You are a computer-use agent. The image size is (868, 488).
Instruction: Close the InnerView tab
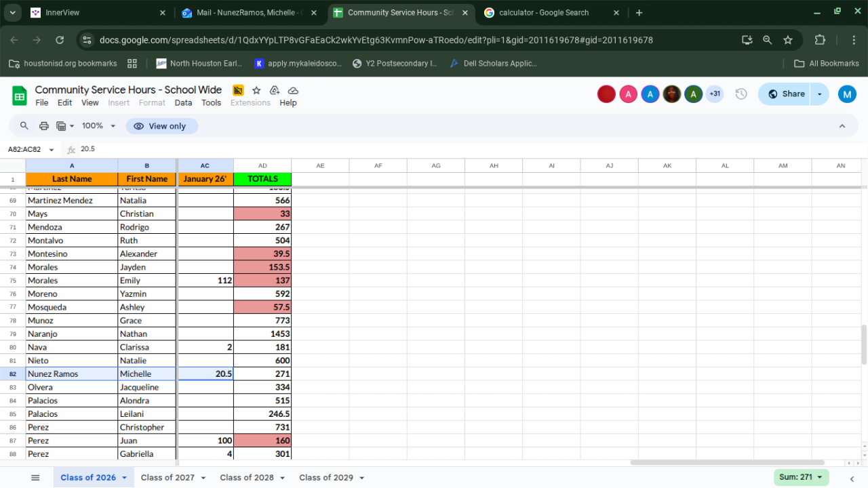tap(163, 13)
